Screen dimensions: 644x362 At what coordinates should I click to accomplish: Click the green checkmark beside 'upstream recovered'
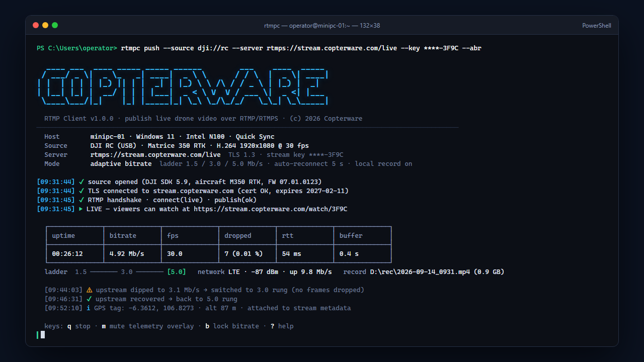[89, 299]
